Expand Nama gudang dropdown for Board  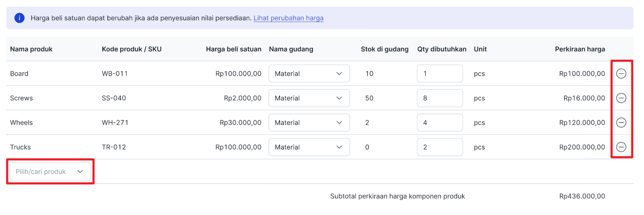tap(309, 74)
